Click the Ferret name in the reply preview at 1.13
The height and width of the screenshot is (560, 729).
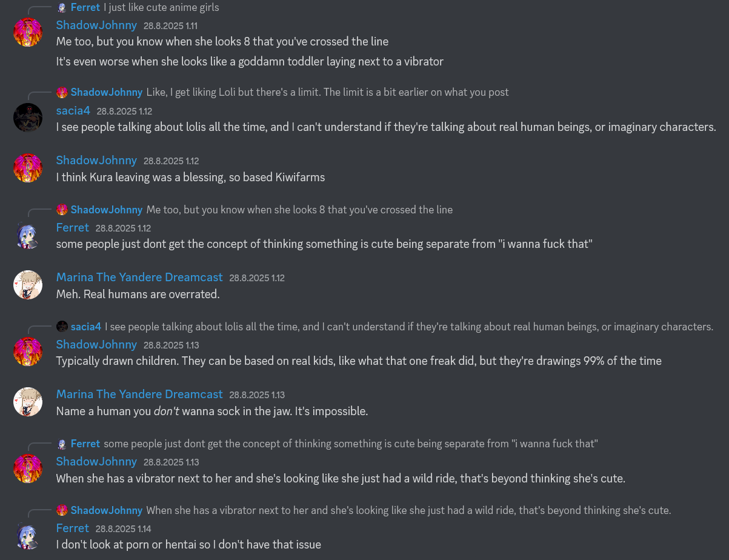(x=85, y=444)
